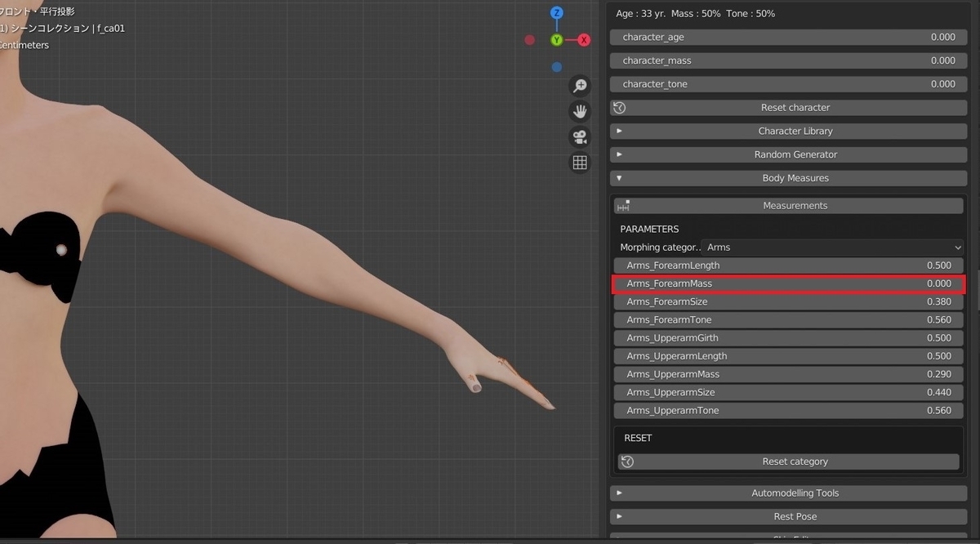980x544 pixels.
Task: Open the Morphing category Arms dropdown
Action: [x=834, y=247]
